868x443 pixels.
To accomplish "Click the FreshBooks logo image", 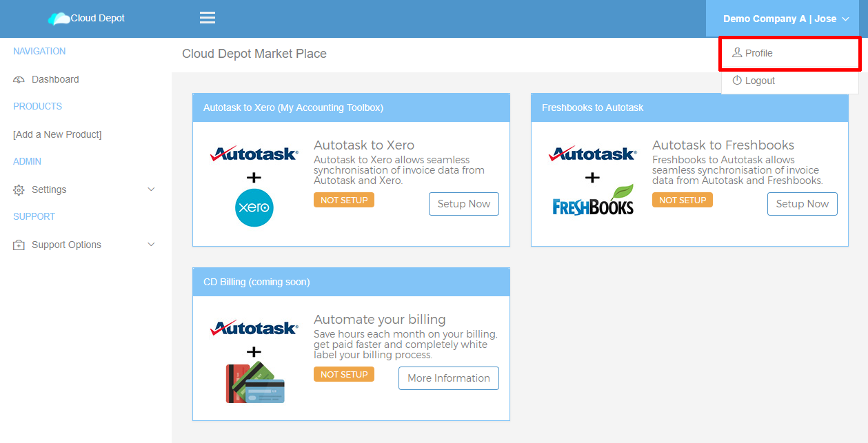I will (x=593, y=200).
